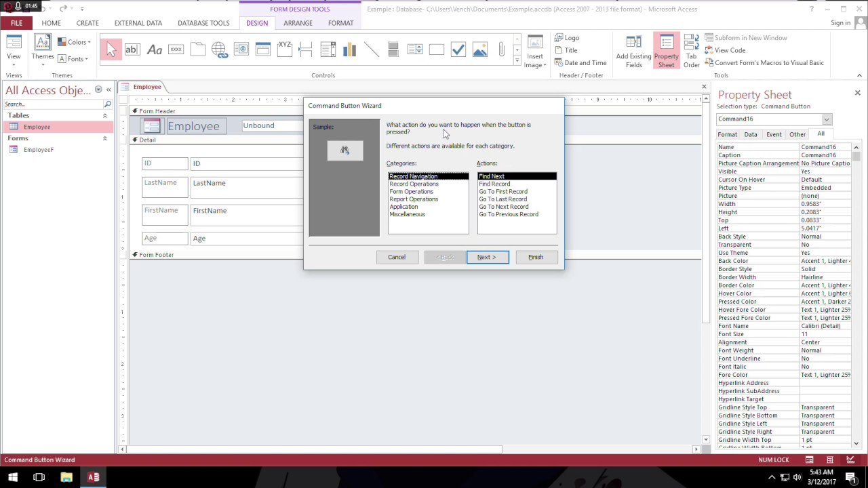Click Finish in Command Button Wizard
Viewport: 868px width, 488px height.
(x=536, y=257)
